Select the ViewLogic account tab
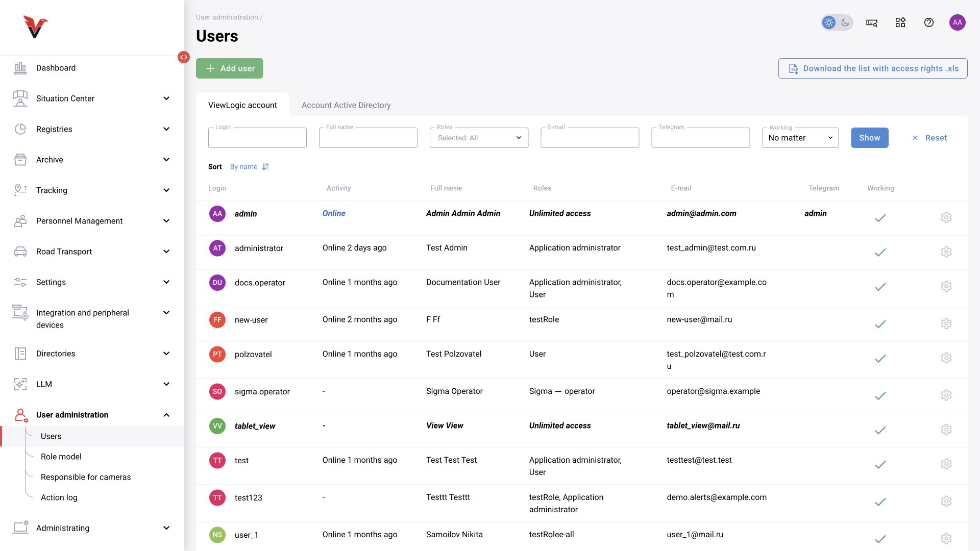The image size is (980, 551). click(x=242, y=105)
